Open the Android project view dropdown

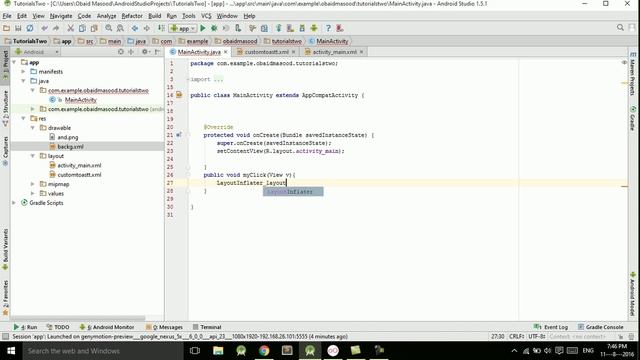click(x=37, y=52)
